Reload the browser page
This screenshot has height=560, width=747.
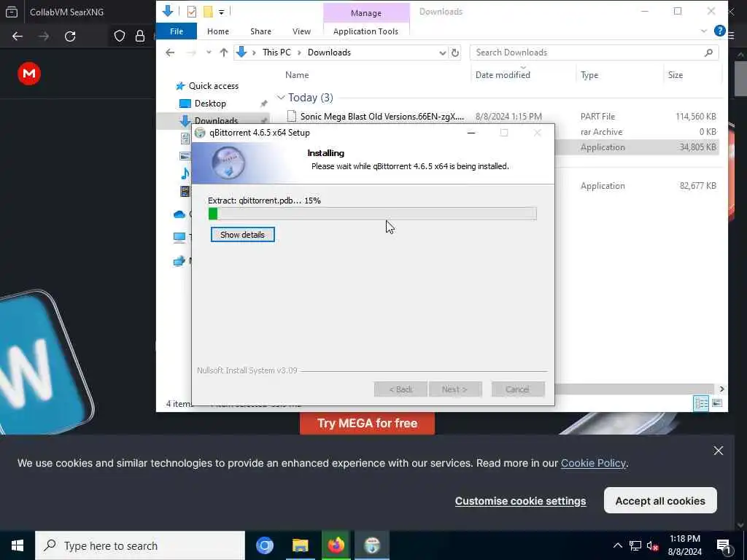pyautogui.click(x=70, y=36)
